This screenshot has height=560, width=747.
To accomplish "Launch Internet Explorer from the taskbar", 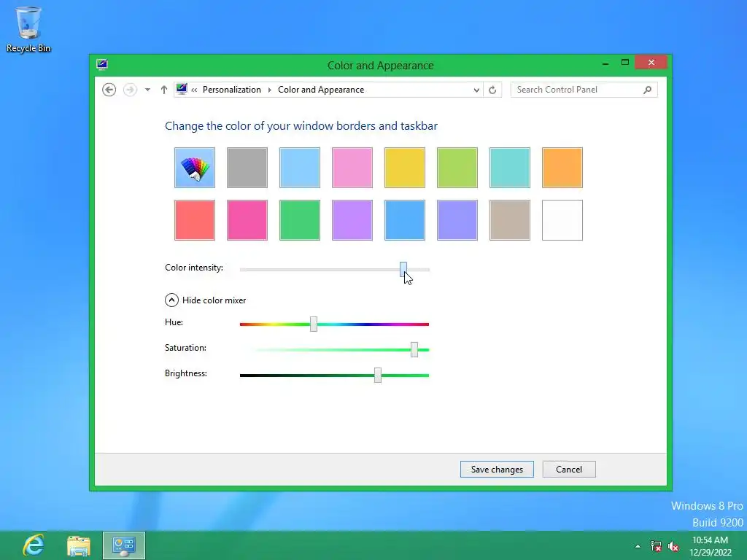I will [34, 545].
